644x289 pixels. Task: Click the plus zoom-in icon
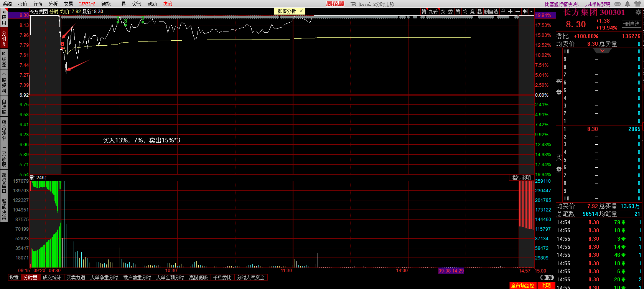coord(510,12)
